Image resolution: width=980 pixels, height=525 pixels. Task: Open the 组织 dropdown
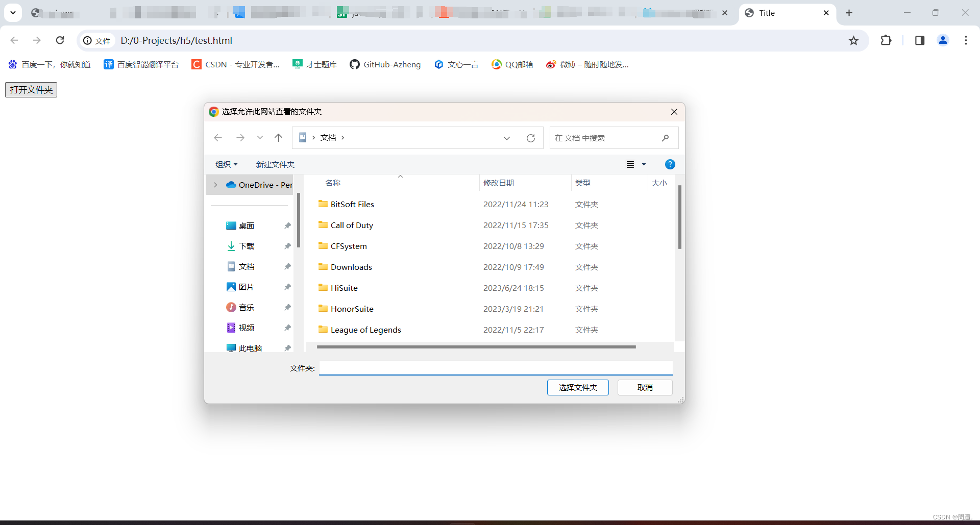click(227, 164)
